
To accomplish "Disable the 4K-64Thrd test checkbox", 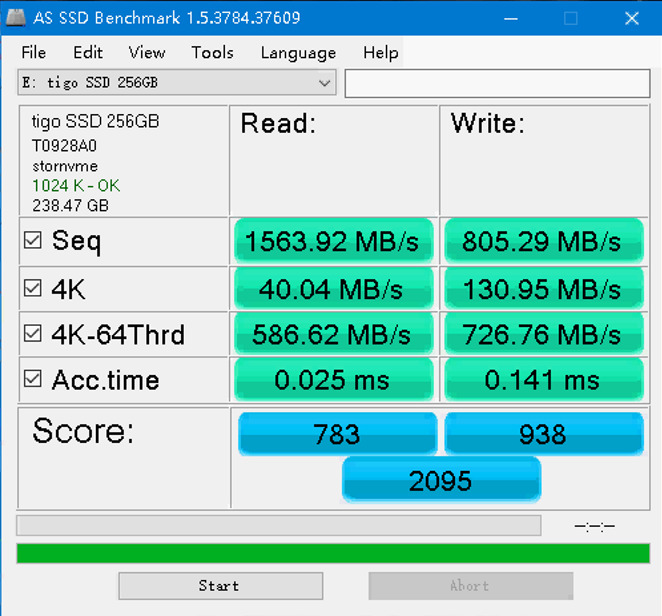I will click(33, 334).
